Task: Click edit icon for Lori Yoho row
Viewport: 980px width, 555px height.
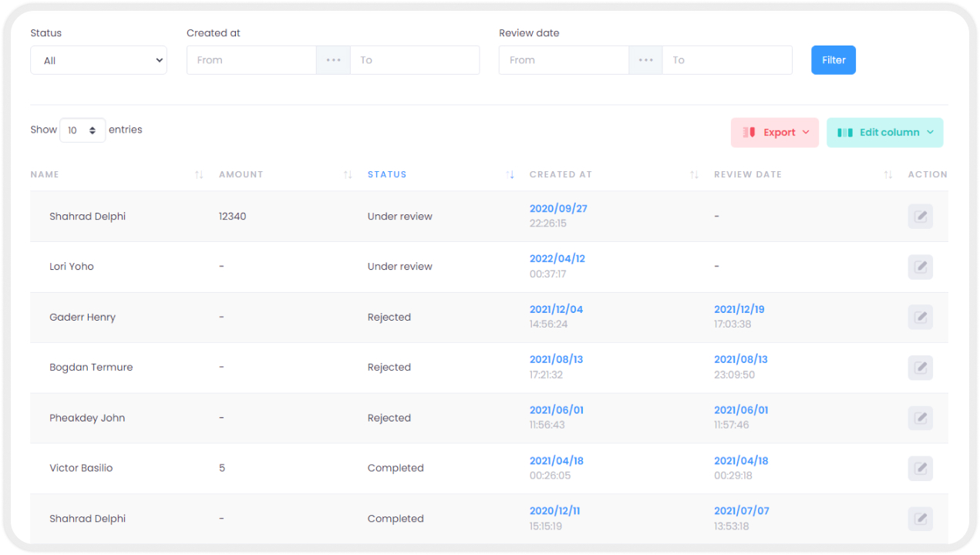Action: 920,267
